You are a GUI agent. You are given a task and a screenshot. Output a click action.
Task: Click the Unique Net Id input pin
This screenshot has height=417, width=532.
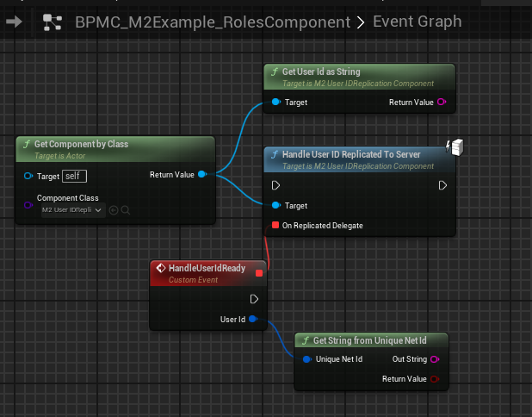point(306,359)
